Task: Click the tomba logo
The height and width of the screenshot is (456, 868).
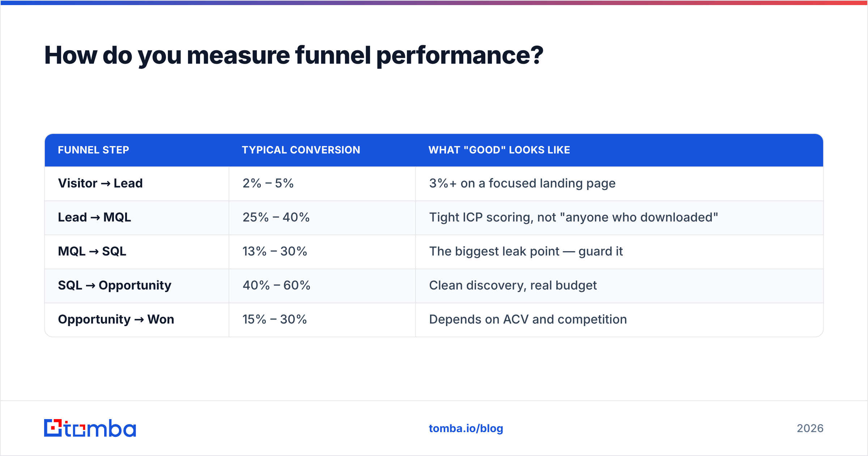Action: 90,428
